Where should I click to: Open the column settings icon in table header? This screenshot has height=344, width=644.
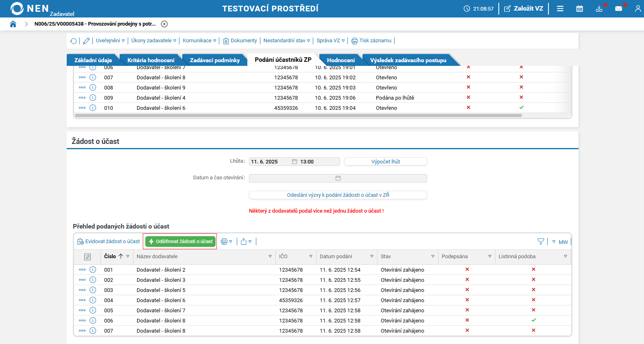[x=87, y=257]
